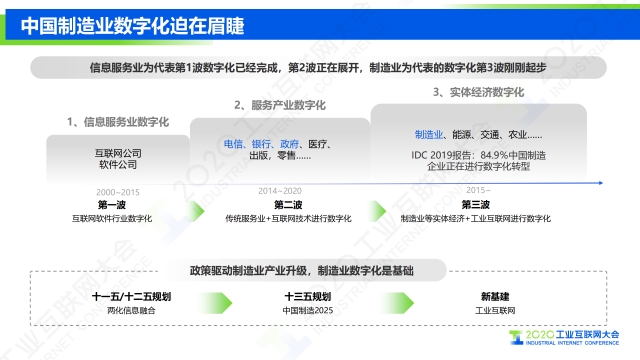Select heading 3、实体经济数字化
This screenshot has width=640, height=360.
pos(478,92)
